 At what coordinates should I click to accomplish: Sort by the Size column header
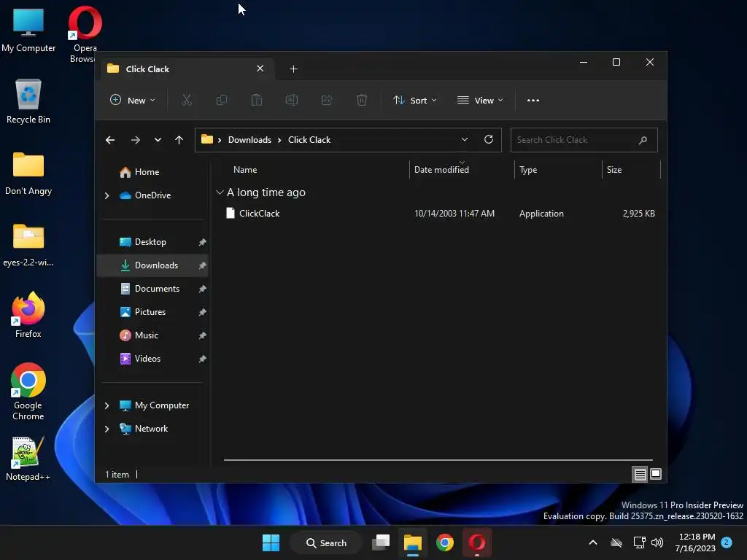click(x=614, y=170)
